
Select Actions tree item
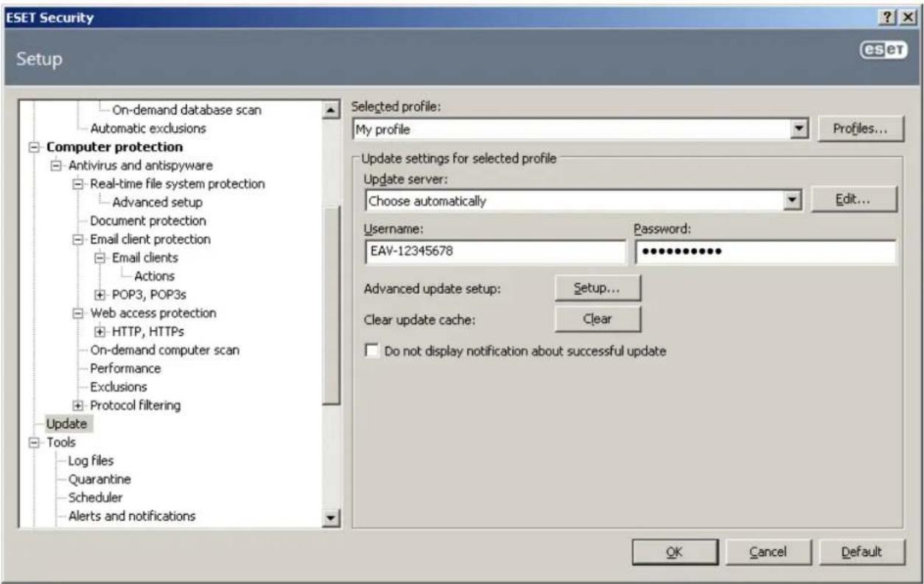pos(154,276)
